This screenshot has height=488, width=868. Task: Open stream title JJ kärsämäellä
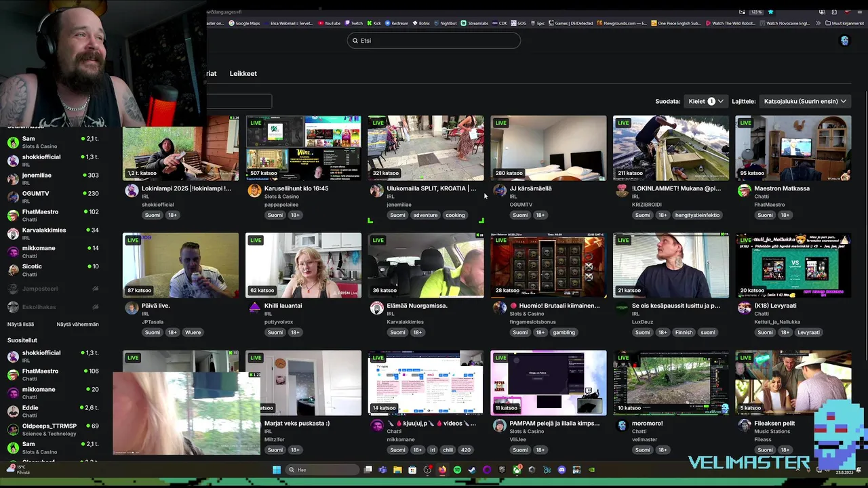pos(530,188)
